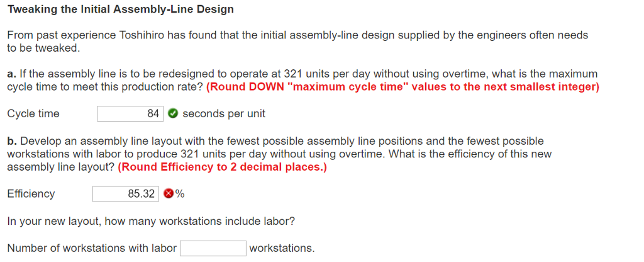
Task: Click the Tweaking the Initial Assembly-Line Design heading
Action: [121, 9]
